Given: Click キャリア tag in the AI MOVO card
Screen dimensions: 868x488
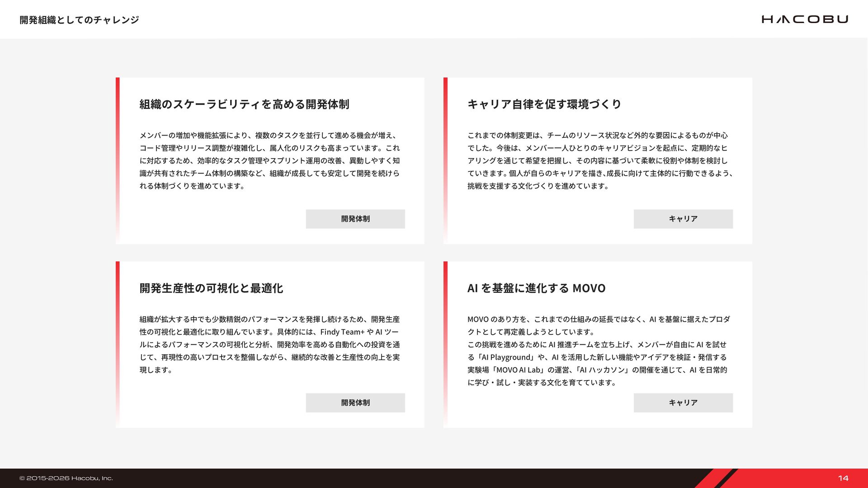Looking at the screenshot, I should point(683,403).
